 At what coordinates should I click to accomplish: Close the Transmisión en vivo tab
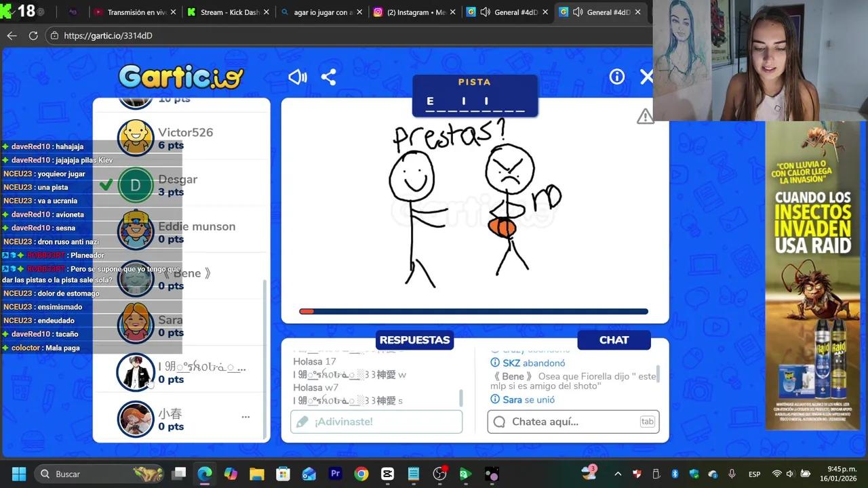pos(173,12)
